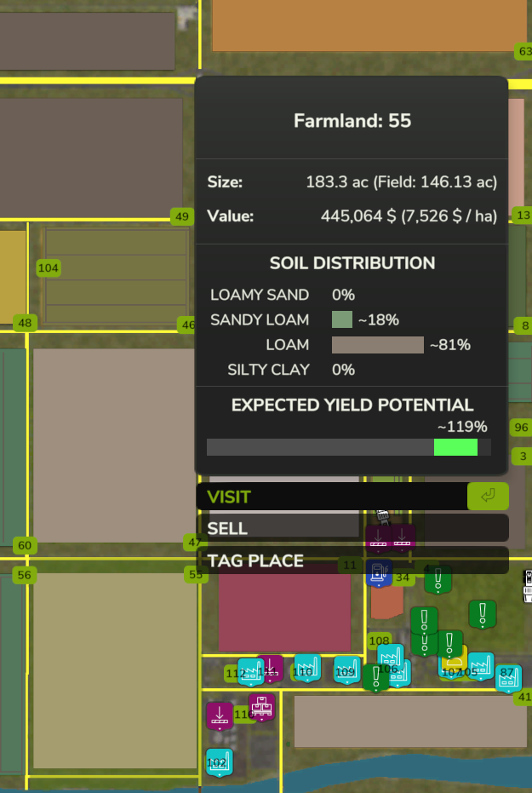This screenshot has height=793, width=532.
Task: Choose the SELL farmland option
Action: tap(352, 528)
